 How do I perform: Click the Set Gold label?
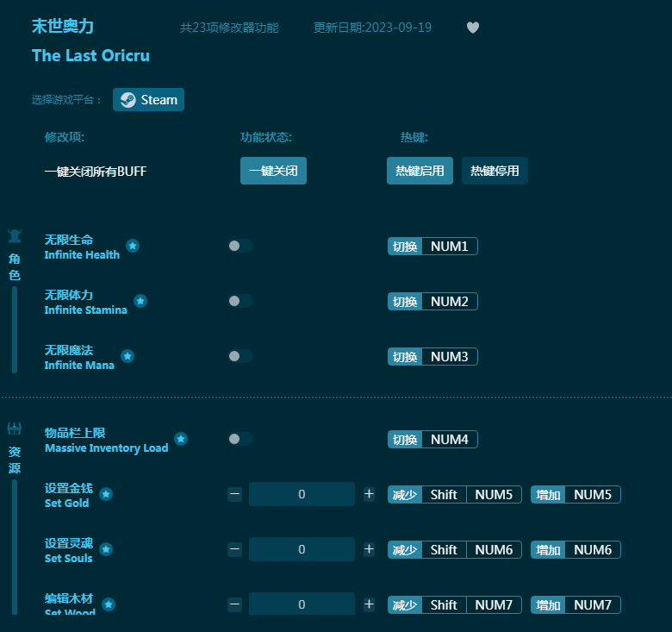(66, 504)
